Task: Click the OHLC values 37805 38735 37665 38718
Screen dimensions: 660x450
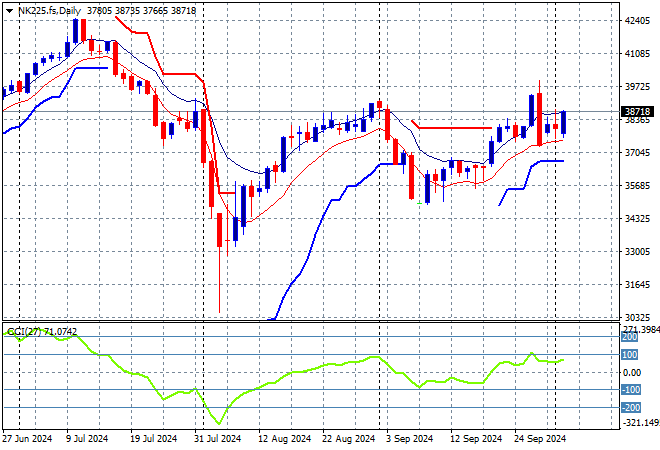Action: coord(141,11)
